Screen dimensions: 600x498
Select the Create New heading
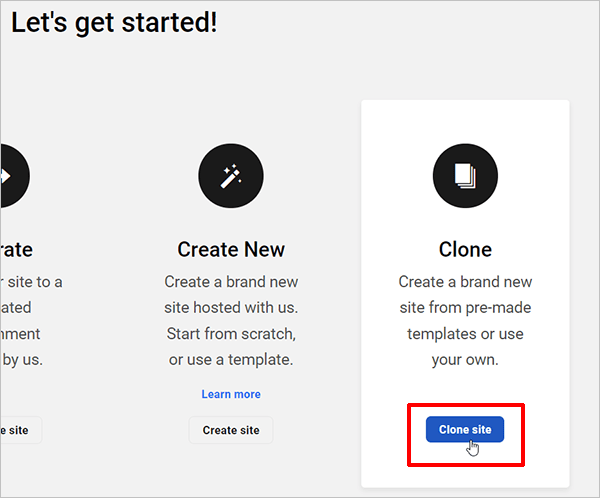[x=231, y=249]
